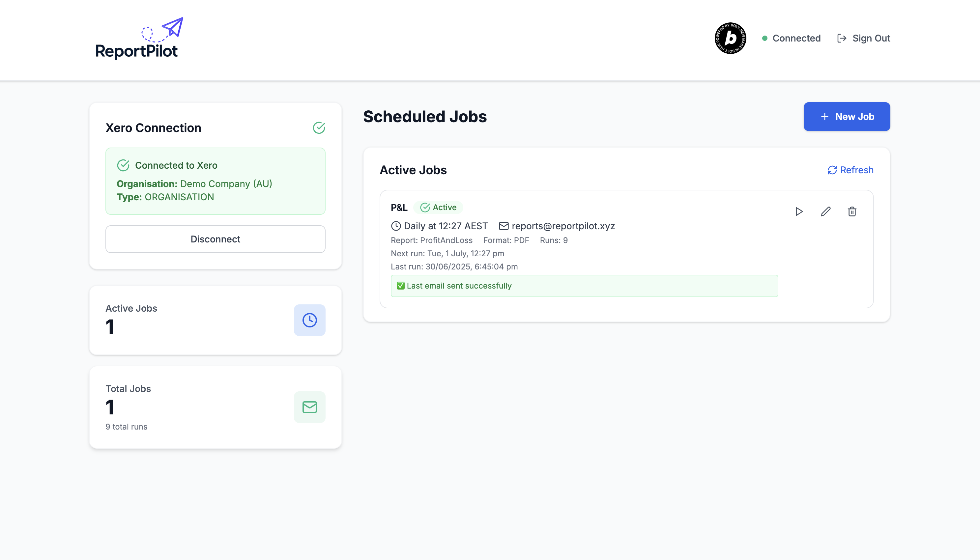The height and width of the screenshot is (560, 980).
Task: Click the P&L job title
Action: (399, 207)
